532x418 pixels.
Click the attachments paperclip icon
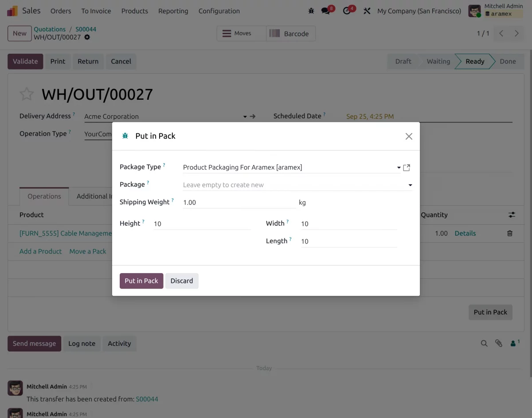click(x=499, y=344)
